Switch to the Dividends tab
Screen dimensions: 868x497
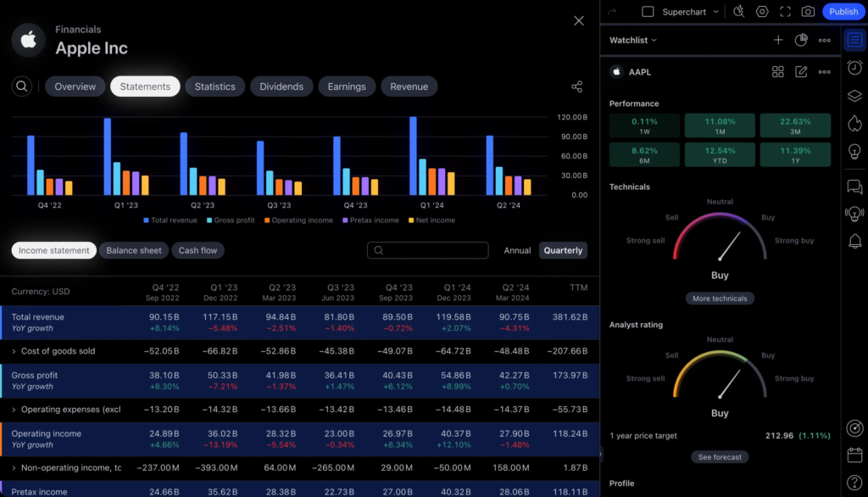click(x=281, y=87)
